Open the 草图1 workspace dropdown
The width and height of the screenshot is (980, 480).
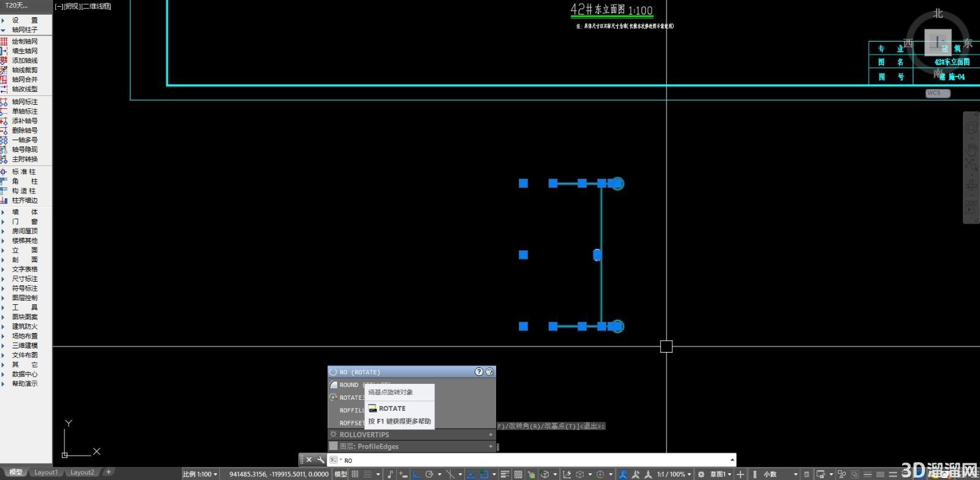721,474
